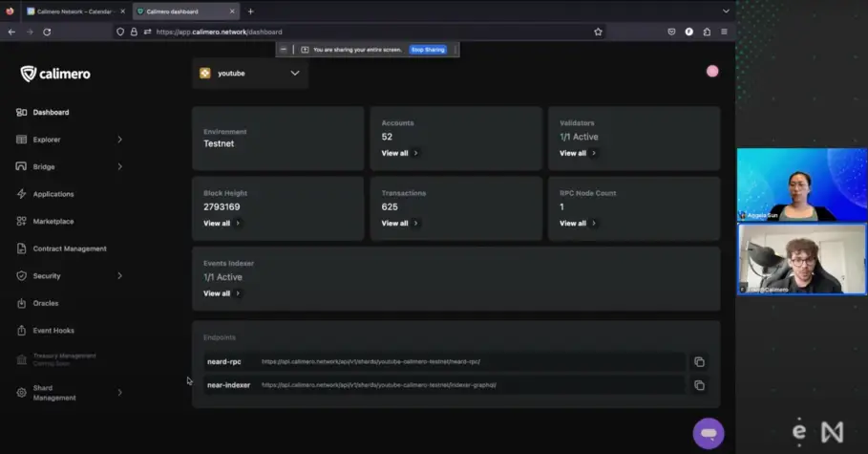
Task: Bookmark this page with star icon
Action: pos(598,32)
